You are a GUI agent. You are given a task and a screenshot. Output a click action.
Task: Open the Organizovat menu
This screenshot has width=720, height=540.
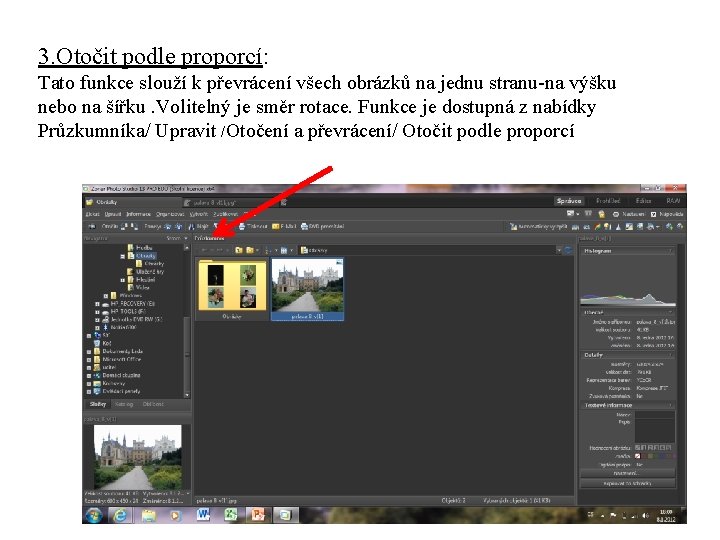[170, 214]
